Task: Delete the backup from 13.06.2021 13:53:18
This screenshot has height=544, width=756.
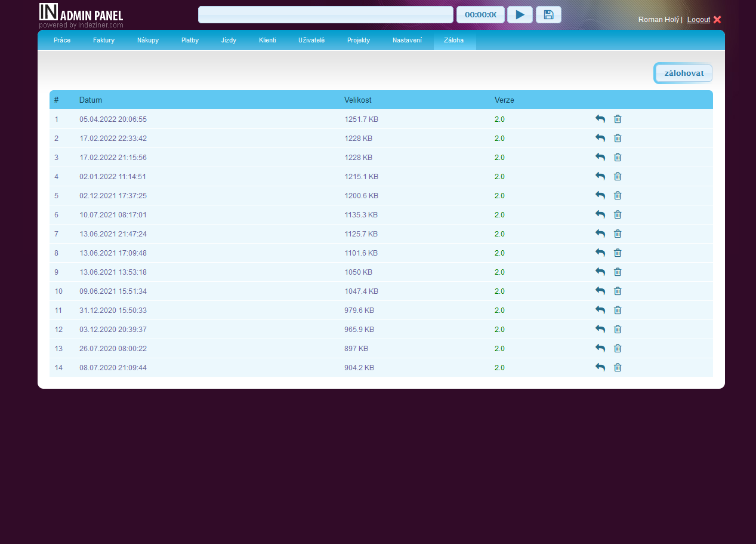Action: pos(618,272)
